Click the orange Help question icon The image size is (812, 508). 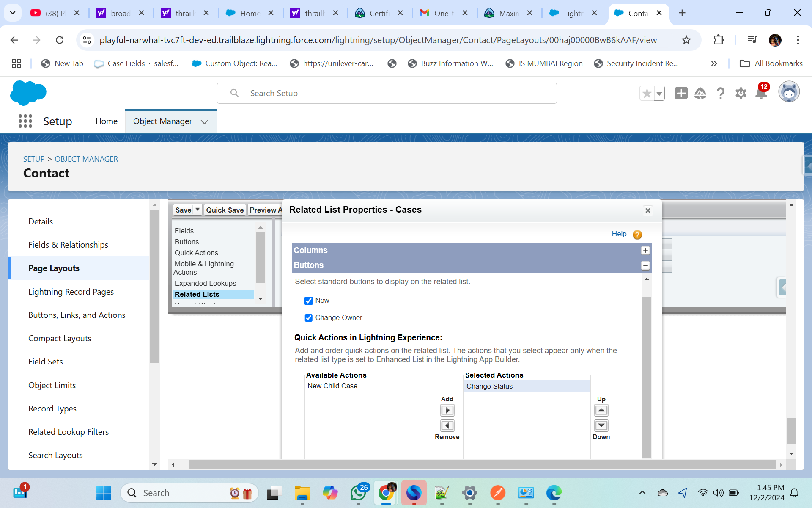(x=637, y=235)
